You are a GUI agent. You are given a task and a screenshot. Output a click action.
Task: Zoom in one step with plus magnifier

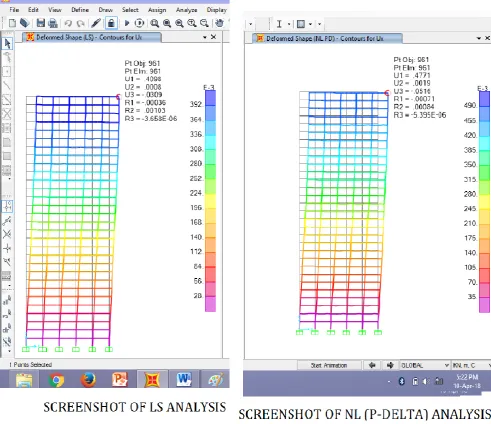click(192, 23)
